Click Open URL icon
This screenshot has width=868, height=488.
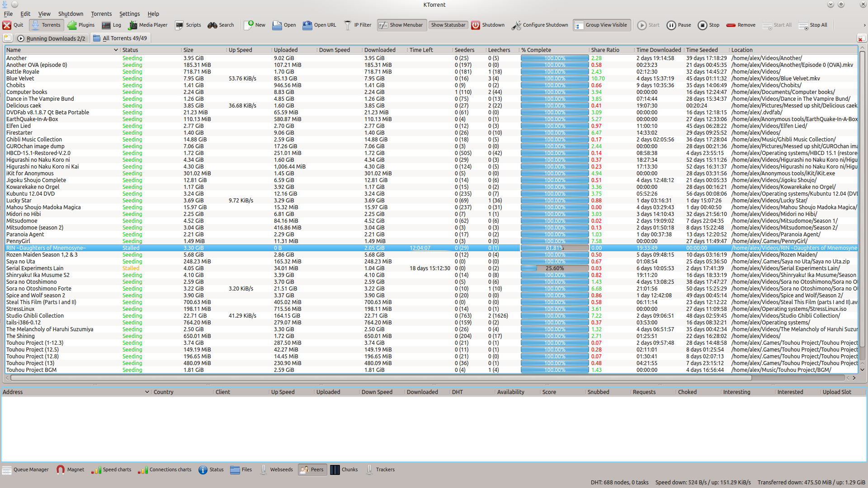[319, 25]
